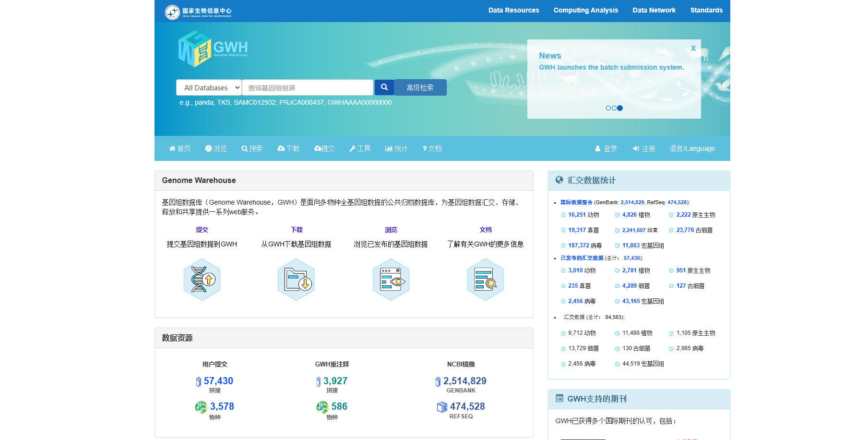
Task: Click the folder download hexagon icon
Action: [297, 280]
